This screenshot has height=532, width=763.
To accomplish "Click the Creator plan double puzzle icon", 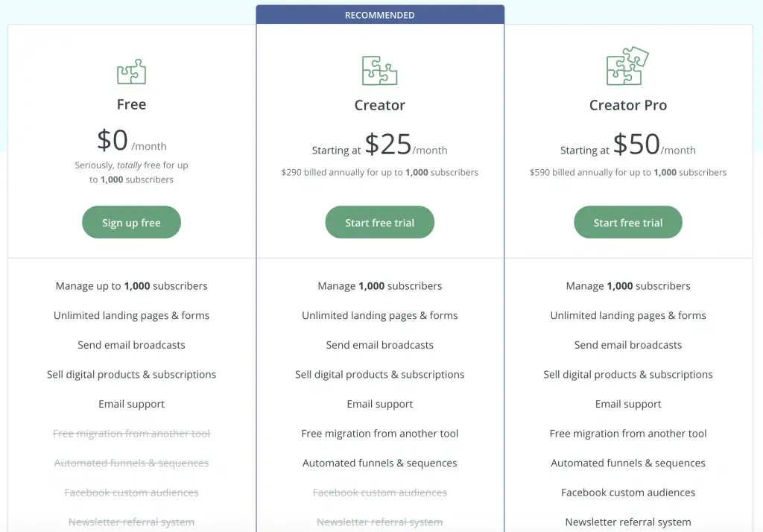I will tap(380, 71).
